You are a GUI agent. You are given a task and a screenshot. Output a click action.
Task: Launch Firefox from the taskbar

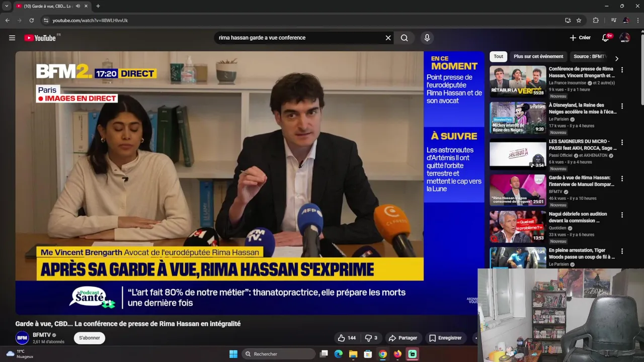coord(397,354)
